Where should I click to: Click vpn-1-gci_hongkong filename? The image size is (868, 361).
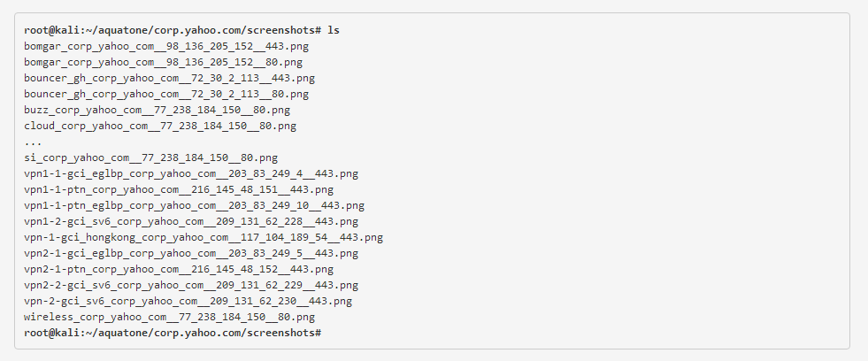[x=204, y=238]
